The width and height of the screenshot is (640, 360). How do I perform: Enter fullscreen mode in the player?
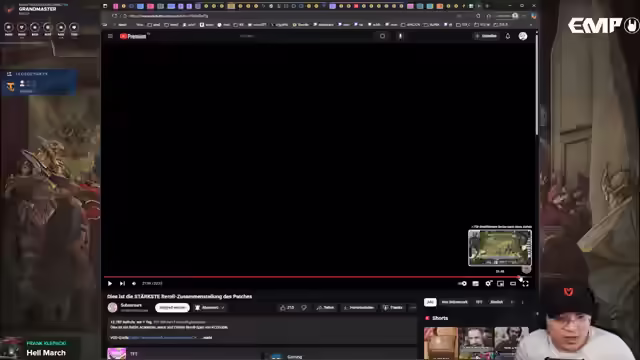[525, 284]
